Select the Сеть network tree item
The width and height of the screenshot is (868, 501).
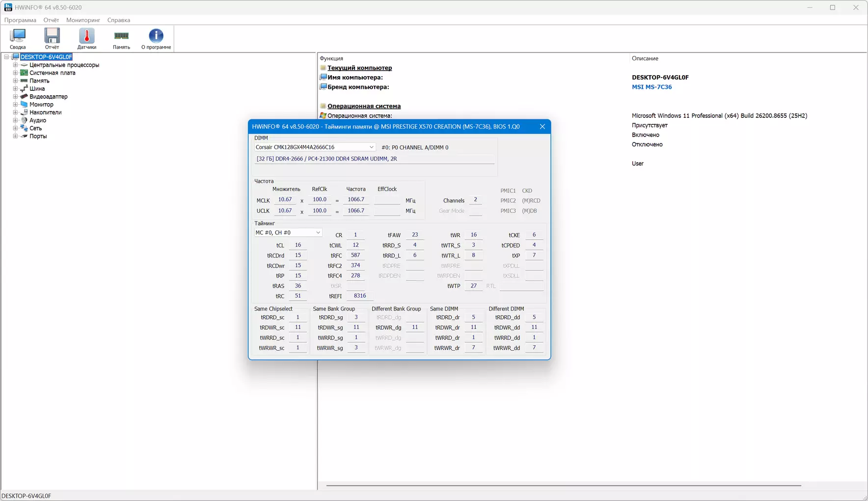(35, 128)
